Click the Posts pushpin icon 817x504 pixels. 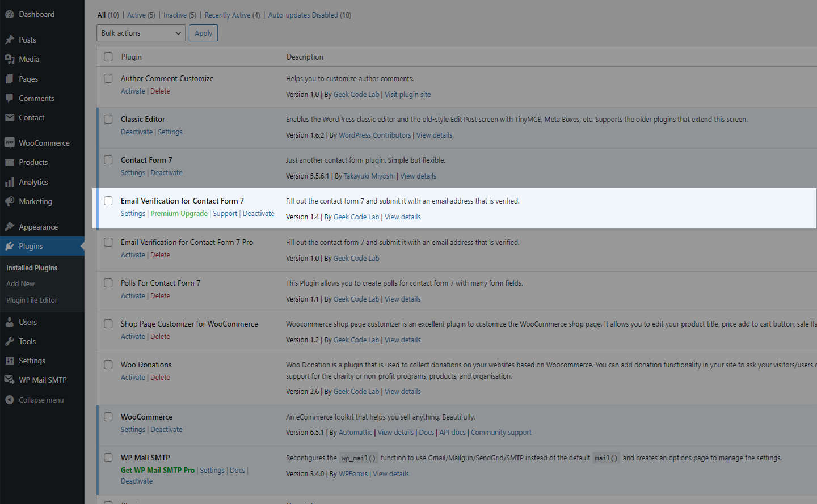(x=10, y=40)
